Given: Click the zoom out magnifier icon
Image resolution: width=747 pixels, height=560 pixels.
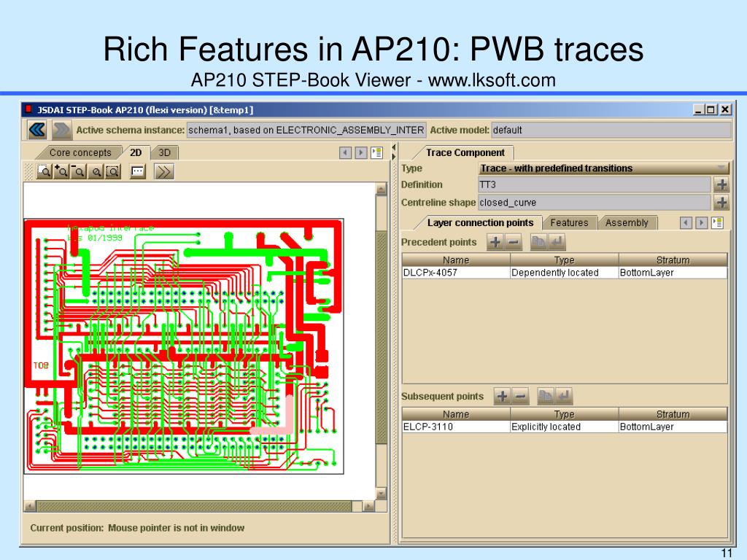Looking at the screenshot, I should tap(79, 171).
